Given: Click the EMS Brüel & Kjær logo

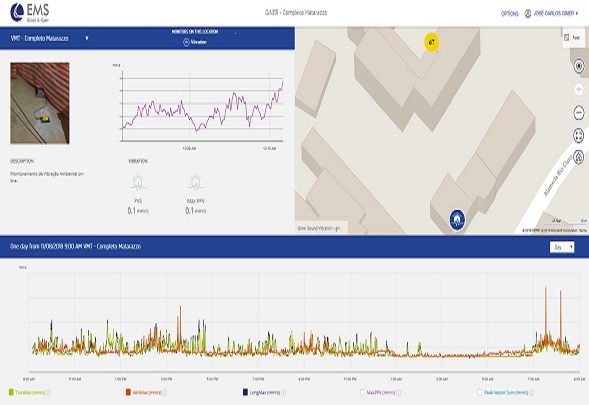Looking at the screenshot, I should pos(30,13).
